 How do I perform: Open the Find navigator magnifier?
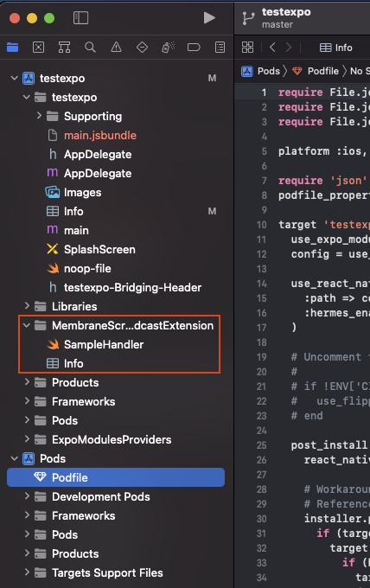pos(90,48)
